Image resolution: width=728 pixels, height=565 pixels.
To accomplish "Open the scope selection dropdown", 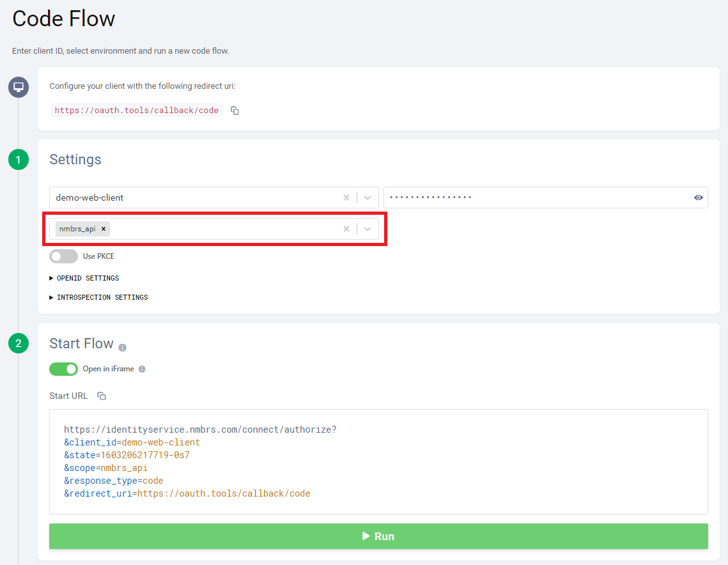I will tap(367, 228).
